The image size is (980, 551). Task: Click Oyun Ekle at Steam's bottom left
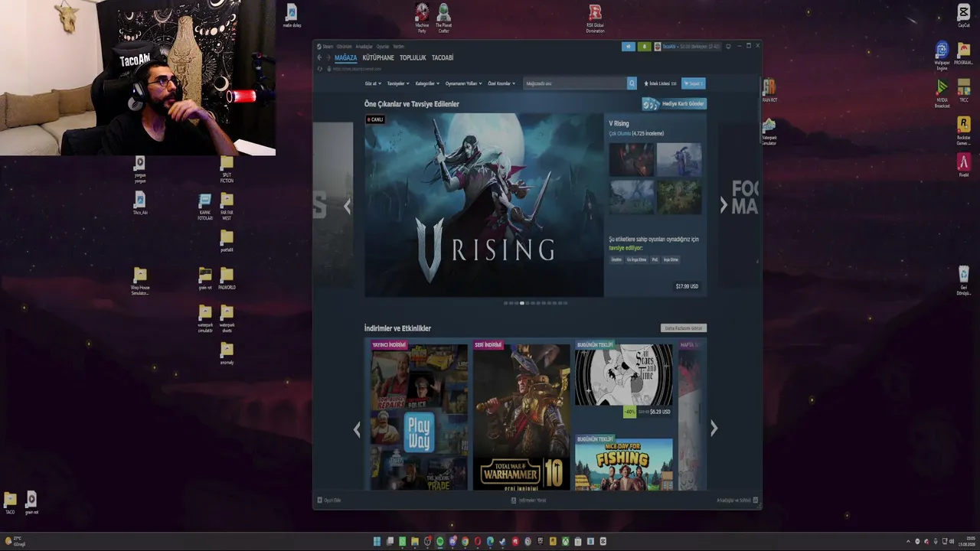tap(330, 500)
